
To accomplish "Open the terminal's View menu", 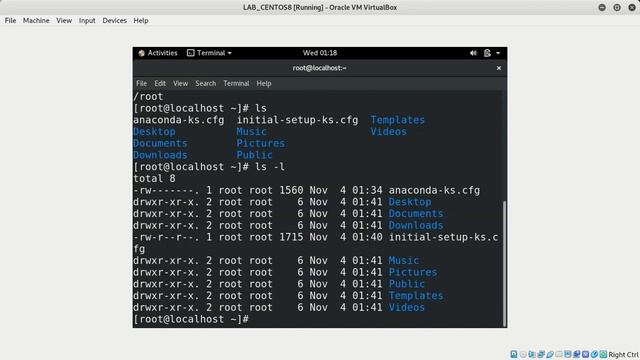I will [x=180, y=83].
